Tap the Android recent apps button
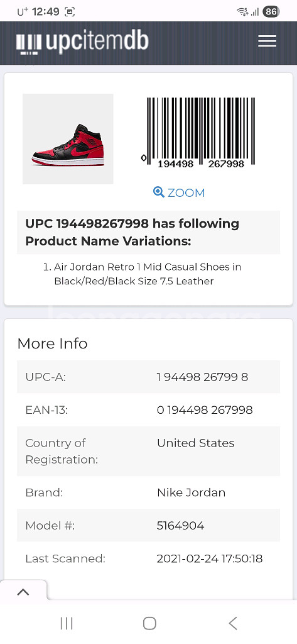 [67, 623]
